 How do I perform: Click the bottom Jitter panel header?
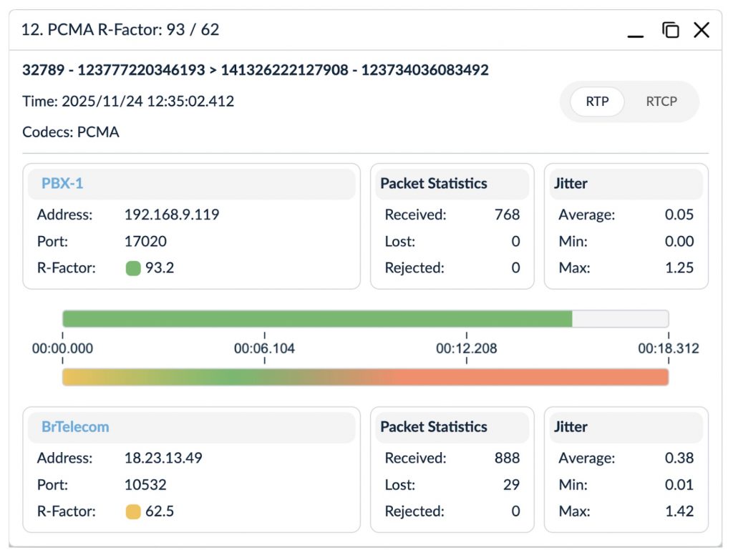coord(571,427)
